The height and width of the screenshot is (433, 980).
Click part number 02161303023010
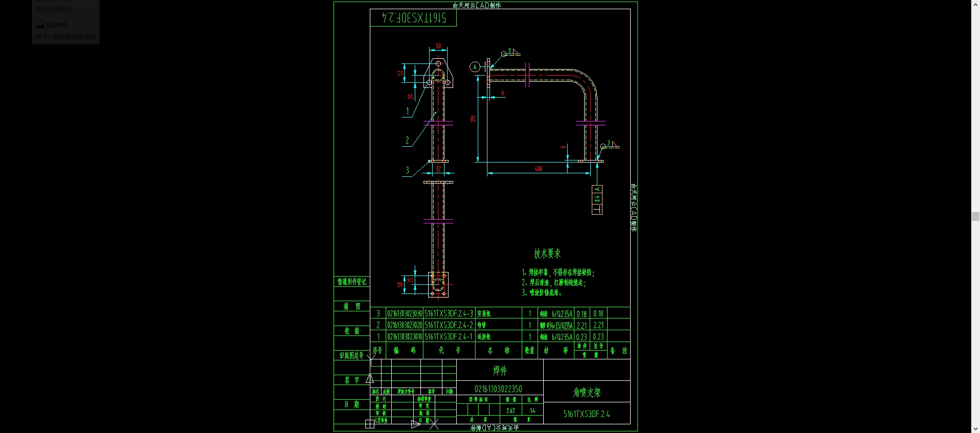pyautogui.click(x=405, y=337)
